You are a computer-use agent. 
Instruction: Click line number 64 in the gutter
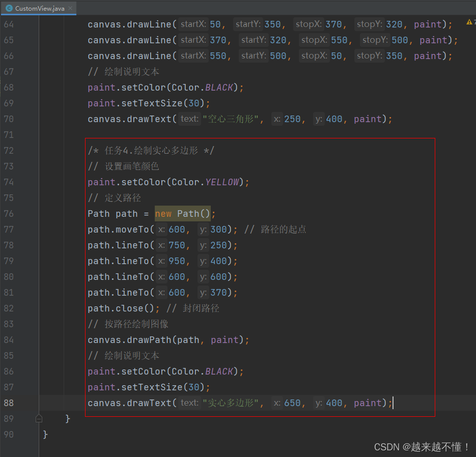(x=9, y=24)
